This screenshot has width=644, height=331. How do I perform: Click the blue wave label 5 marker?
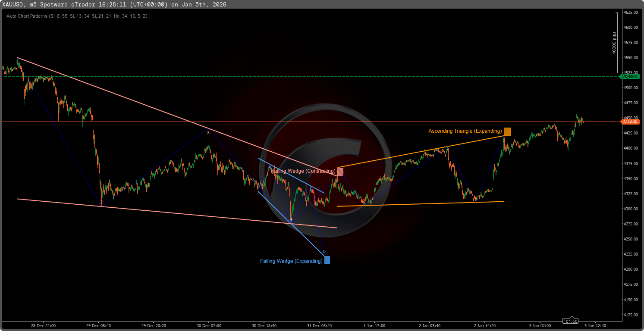324,252
